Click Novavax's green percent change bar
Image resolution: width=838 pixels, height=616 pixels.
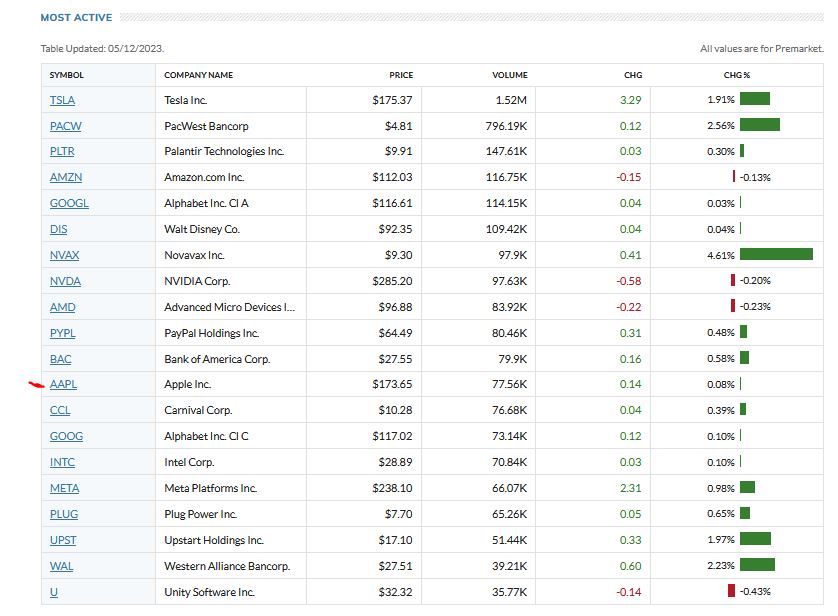[x=776, y=255]
